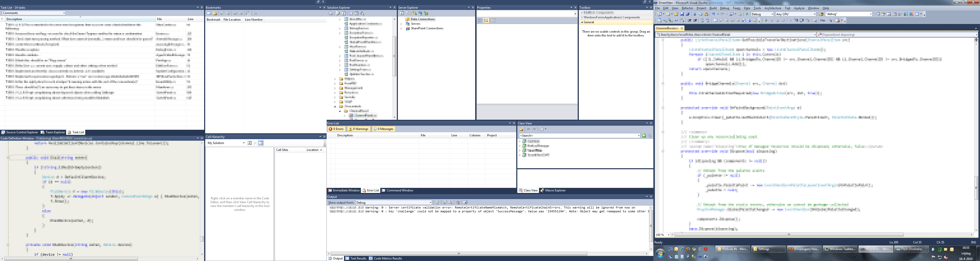Click the Paste clipboard icon in main toolbar
Screen dimensions: 980x261
tap(706, 14)
